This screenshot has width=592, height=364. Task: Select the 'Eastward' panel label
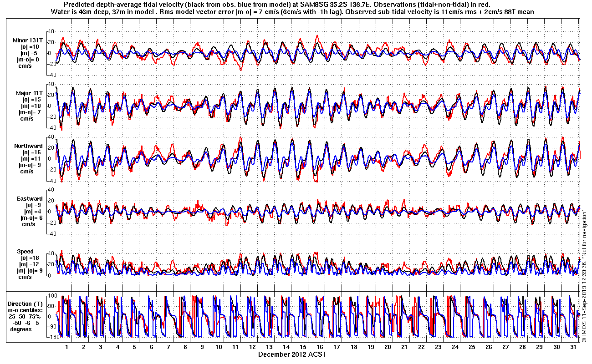[x=30, y=199]
